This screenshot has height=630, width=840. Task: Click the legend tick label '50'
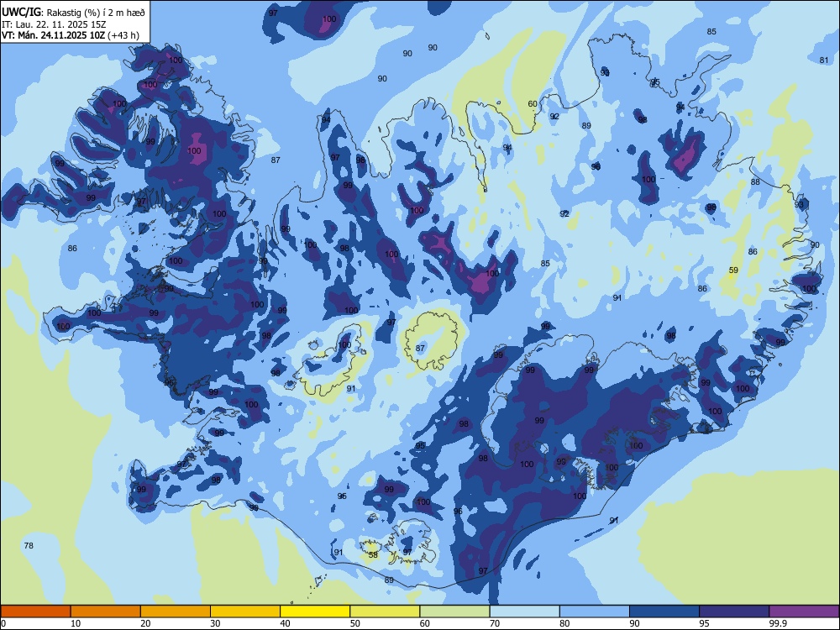(x=354, y=623)
